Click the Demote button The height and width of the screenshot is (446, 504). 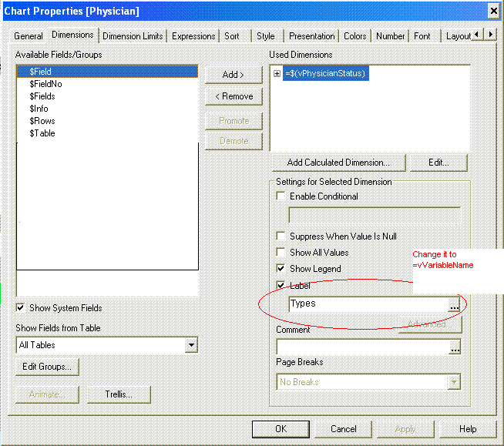click(x=234, y=141)
